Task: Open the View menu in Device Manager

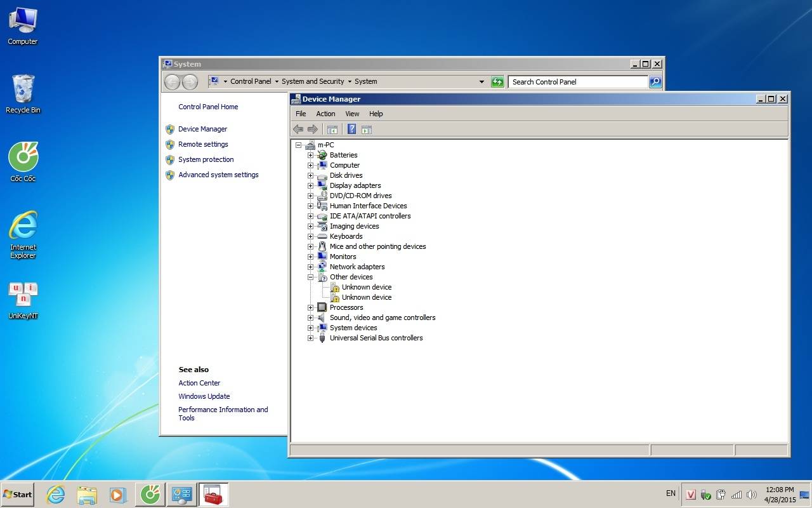Action: (352, 114)
